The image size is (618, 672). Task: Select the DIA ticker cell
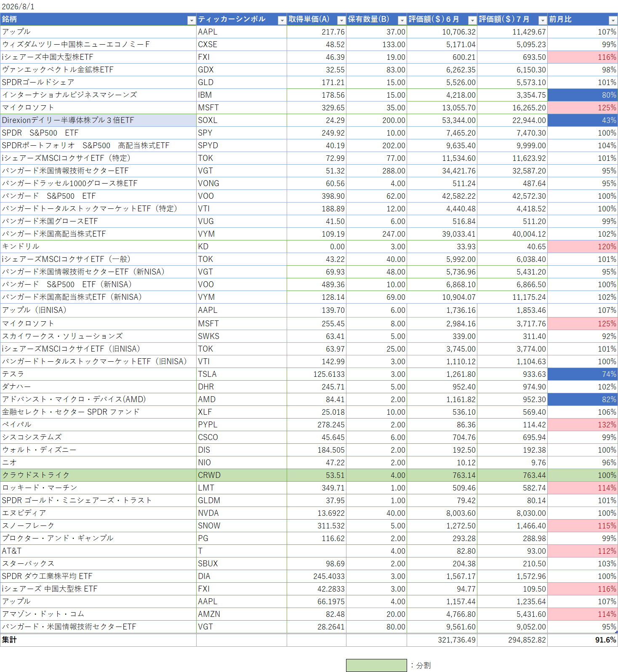(242, 576)
